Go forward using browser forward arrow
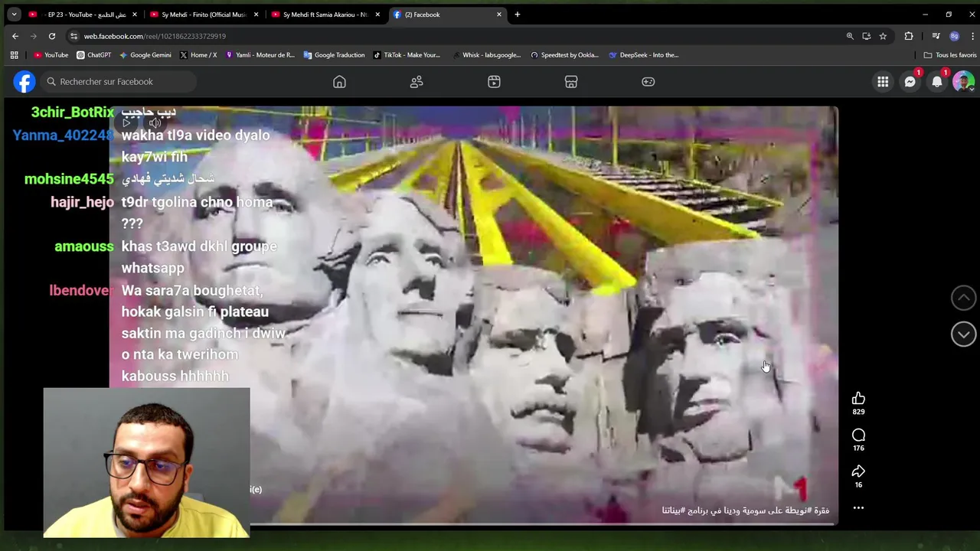The image size is (980, 551). [34, 36]
